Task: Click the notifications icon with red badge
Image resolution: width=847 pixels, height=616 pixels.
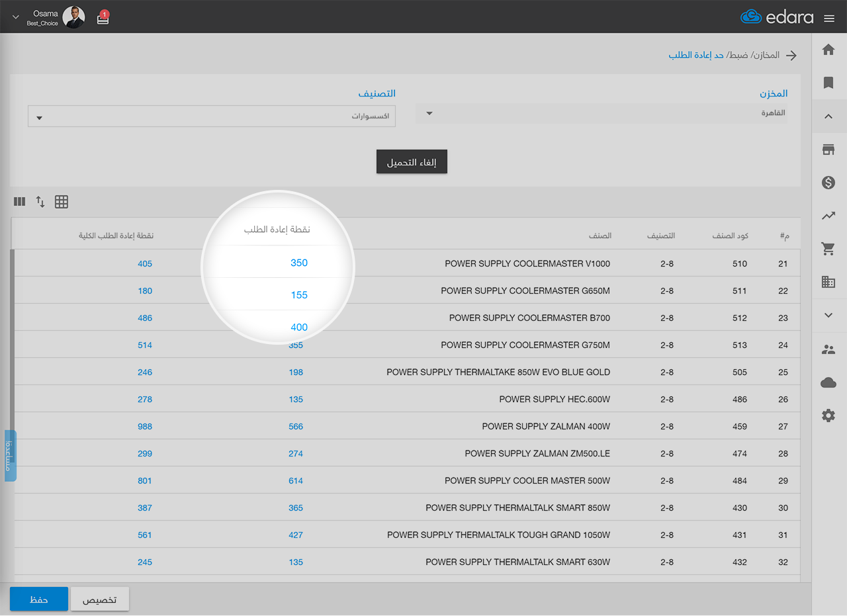Action: pos(103,18)
